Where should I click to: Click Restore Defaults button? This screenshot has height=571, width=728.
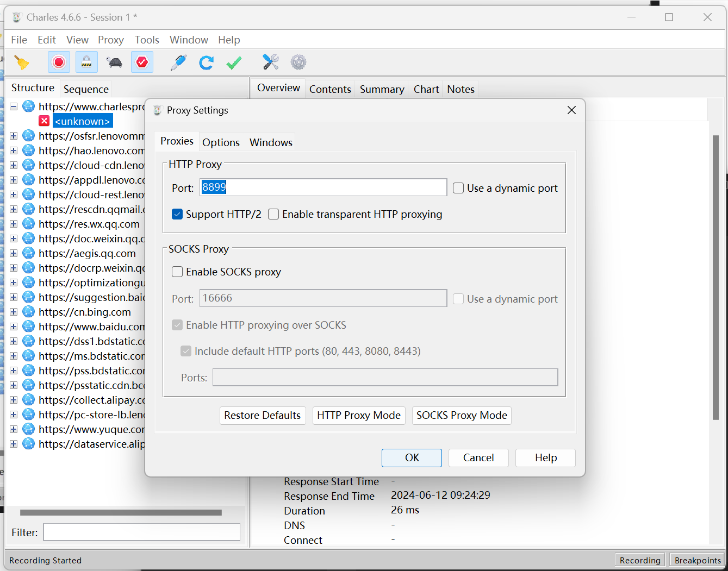click(x=263, y=416)
